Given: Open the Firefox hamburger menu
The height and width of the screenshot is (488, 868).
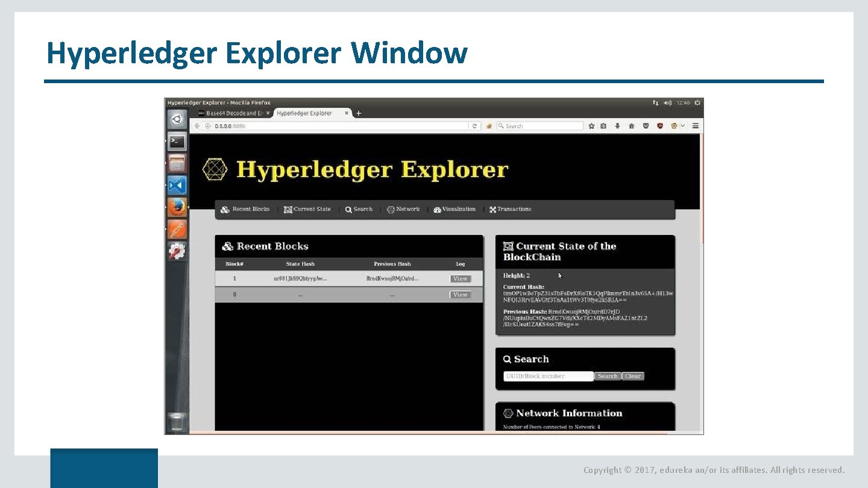Looking at the screenshot, I should click(696, 126).
